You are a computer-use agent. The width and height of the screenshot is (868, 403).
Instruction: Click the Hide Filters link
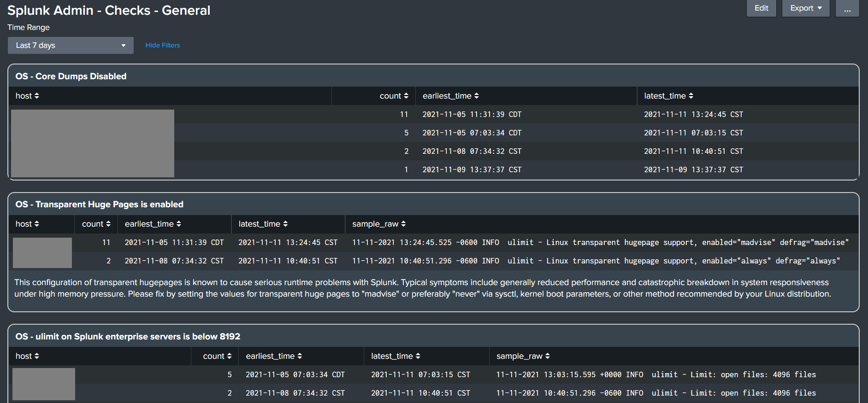(163, 45)
